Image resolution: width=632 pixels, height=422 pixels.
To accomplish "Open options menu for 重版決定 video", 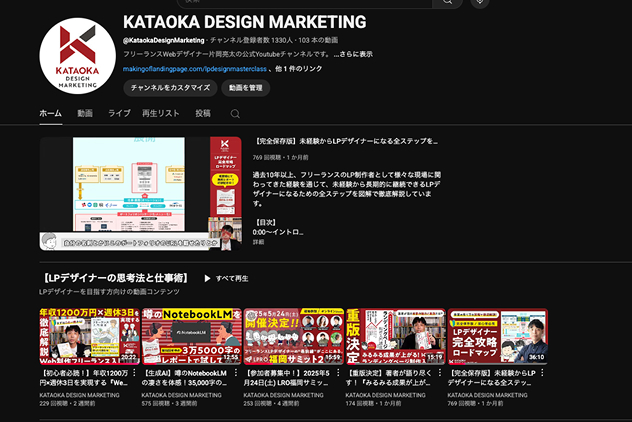I will (440, 373).
